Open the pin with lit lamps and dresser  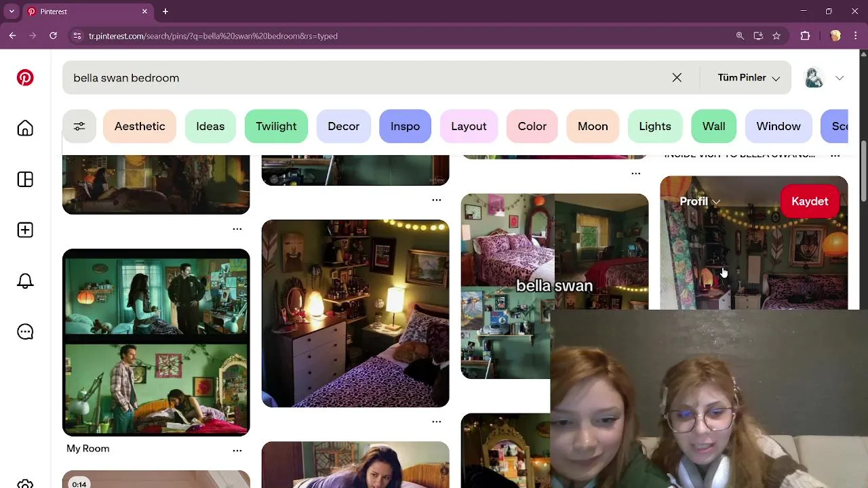355,313
